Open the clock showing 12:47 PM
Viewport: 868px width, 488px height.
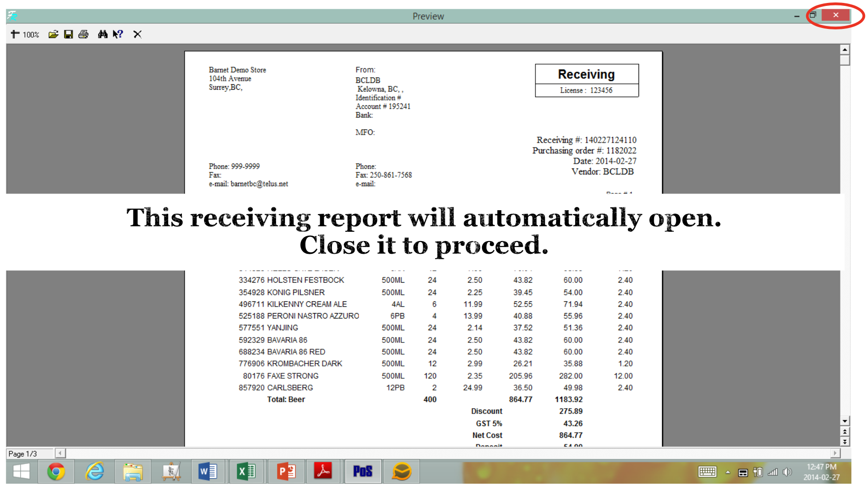[821, 472]
